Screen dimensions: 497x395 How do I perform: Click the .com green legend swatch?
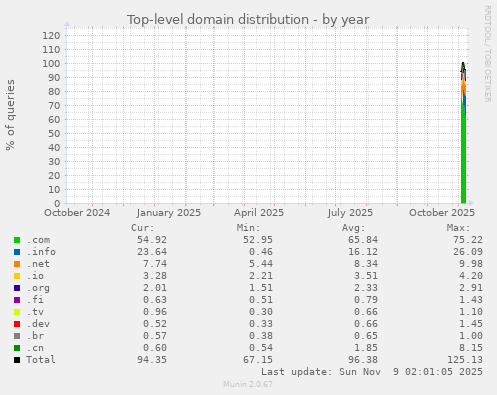coord(17,240)
